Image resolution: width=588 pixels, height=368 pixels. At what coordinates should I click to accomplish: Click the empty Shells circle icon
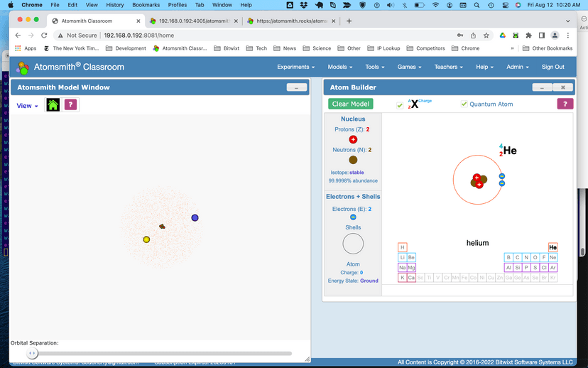(x=353, y=244)
